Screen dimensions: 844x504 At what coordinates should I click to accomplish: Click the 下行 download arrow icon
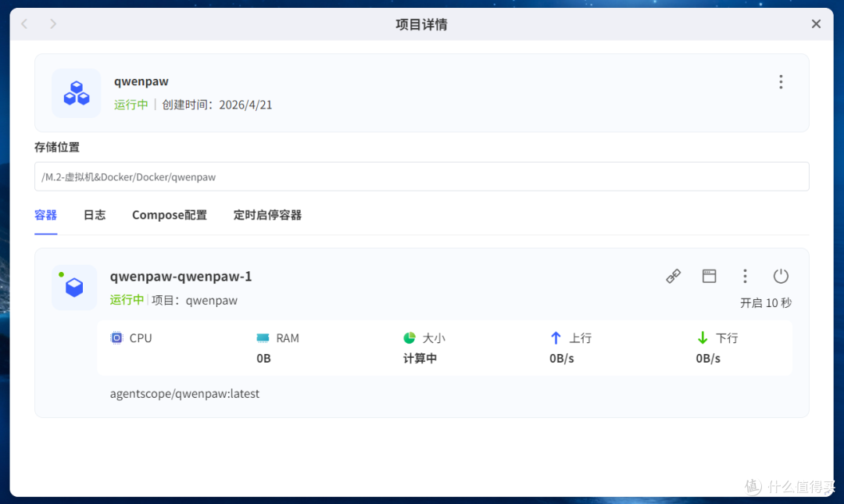point(702,338)
